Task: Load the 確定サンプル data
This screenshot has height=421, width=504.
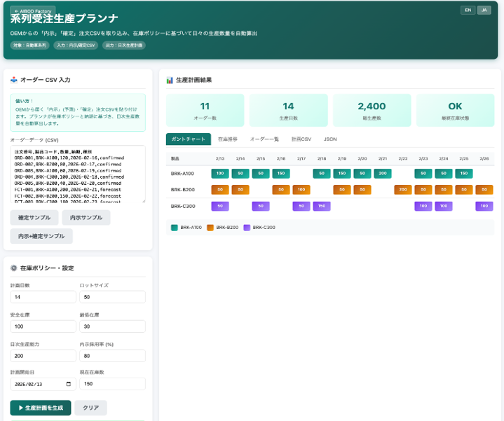Action: coord(34,218)
